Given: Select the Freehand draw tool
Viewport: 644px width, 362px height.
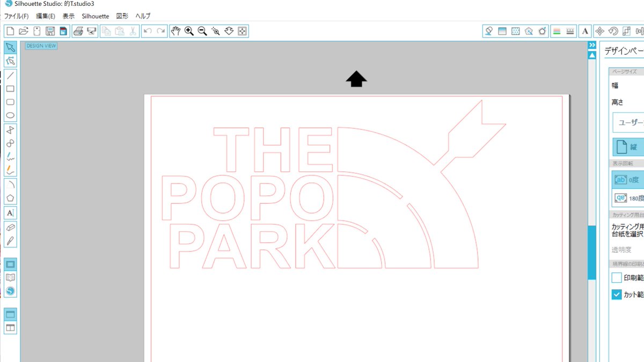Looking at the screenshot, I should point(10,157).
